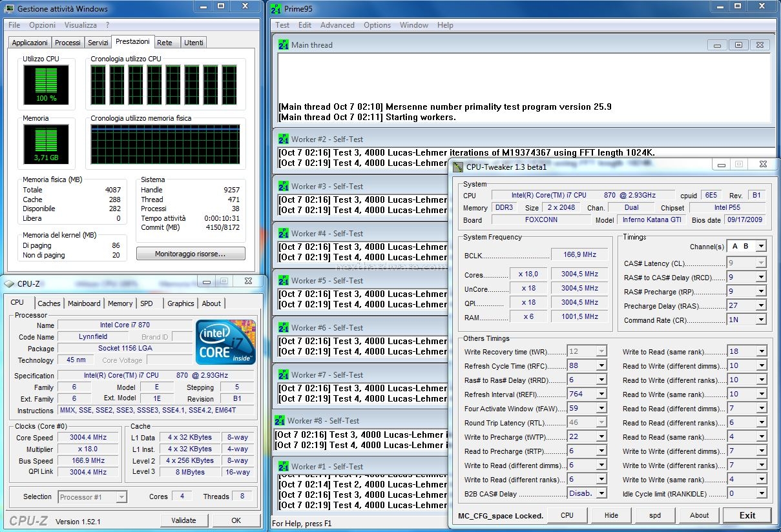Click the Worker #5 Self-Test window icon
The height and width of the screenshot is (532, 781).
coord(284,280)
